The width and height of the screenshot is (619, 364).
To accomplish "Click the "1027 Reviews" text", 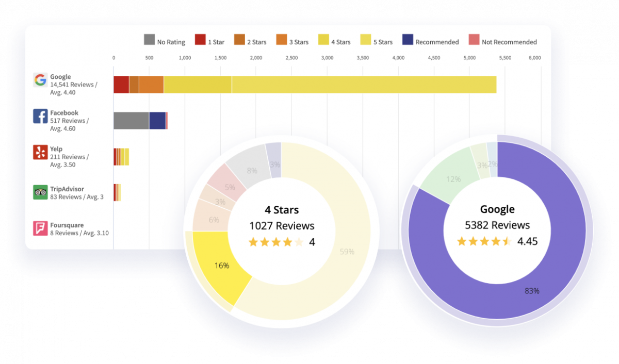I will click(282, 226).
